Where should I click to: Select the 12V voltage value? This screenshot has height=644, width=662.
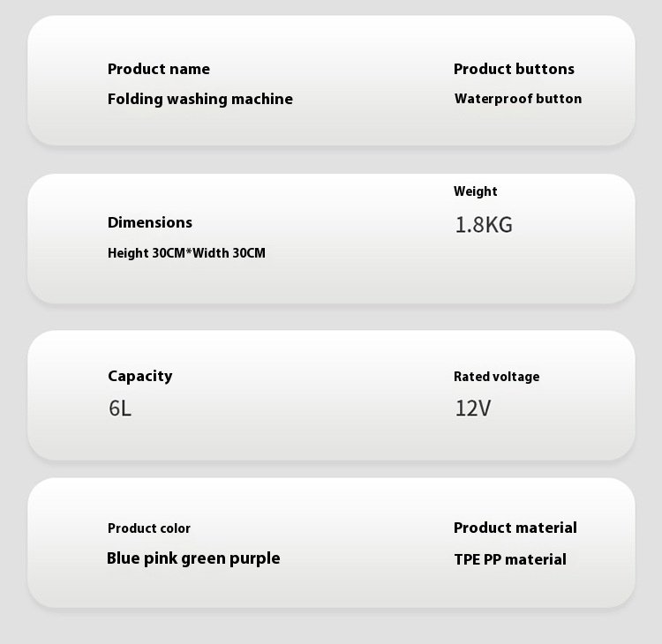click(x=473, y=408)
